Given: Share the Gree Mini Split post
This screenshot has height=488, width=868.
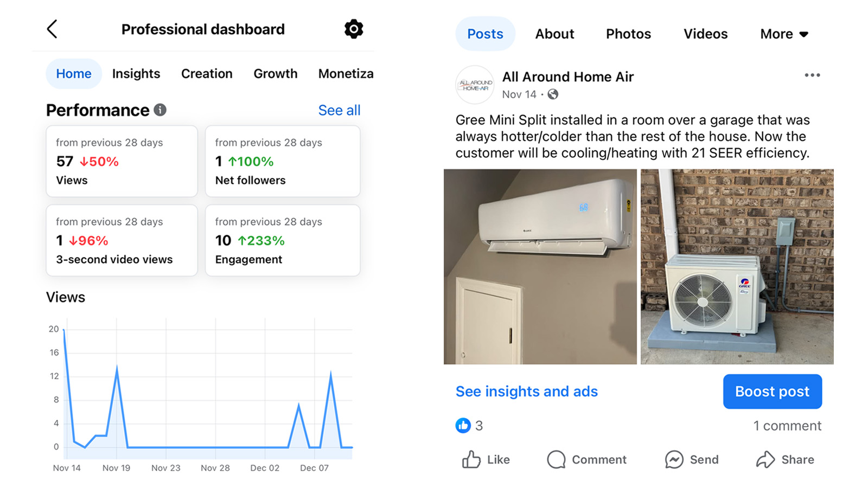Looking at the screenshot, I should [x=785, y=460].
